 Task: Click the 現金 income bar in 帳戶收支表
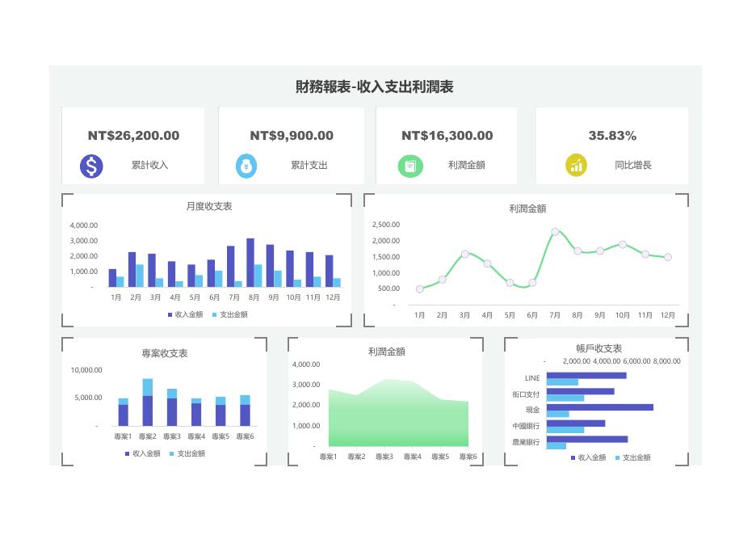pyautogui.click(x=600, y=407)
